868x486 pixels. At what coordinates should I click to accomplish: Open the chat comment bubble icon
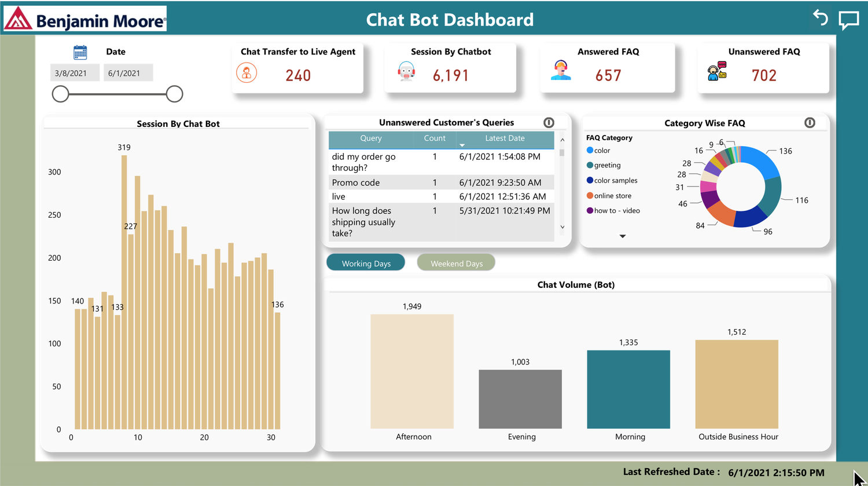pos(849,20)
